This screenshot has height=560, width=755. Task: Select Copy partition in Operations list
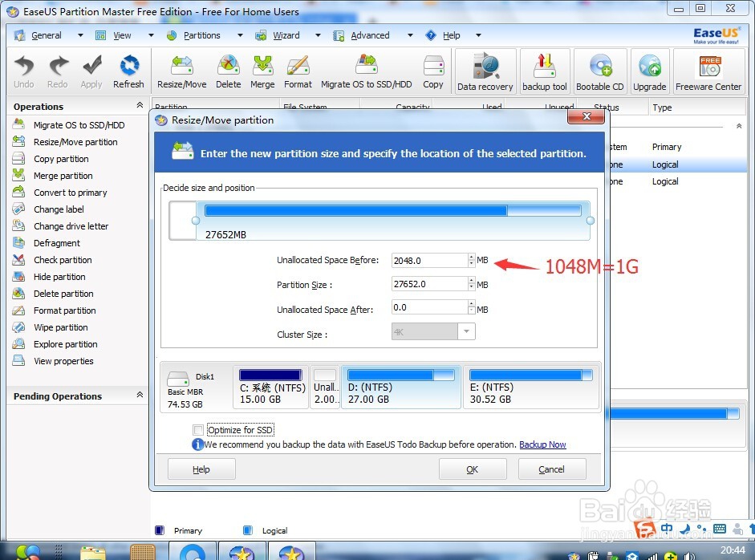point(51,159)
